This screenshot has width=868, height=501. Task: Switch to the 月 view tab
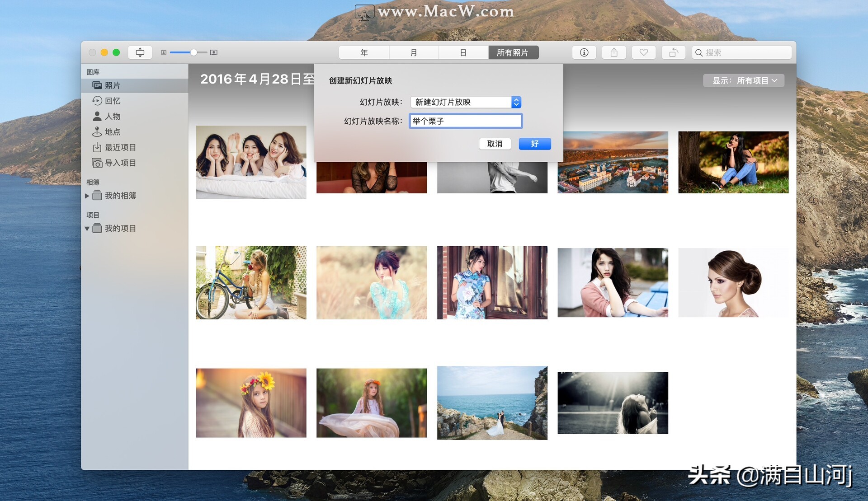(414, 52)
